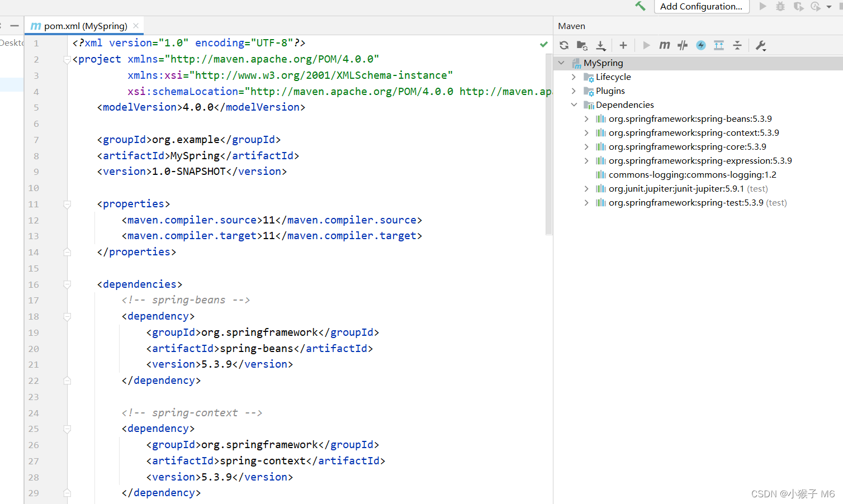Click line number 10 in the gutter
Image resolution: width=843 pixels, height=504 pixels.
(x=34, y=188)
